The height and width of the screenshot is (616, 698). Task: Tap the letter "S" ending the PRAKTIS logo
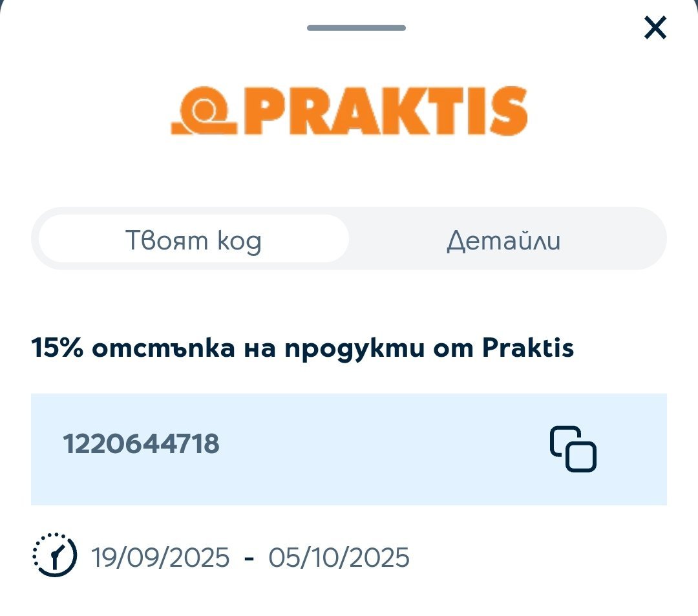pyautogui.click(x=508, y=111)
